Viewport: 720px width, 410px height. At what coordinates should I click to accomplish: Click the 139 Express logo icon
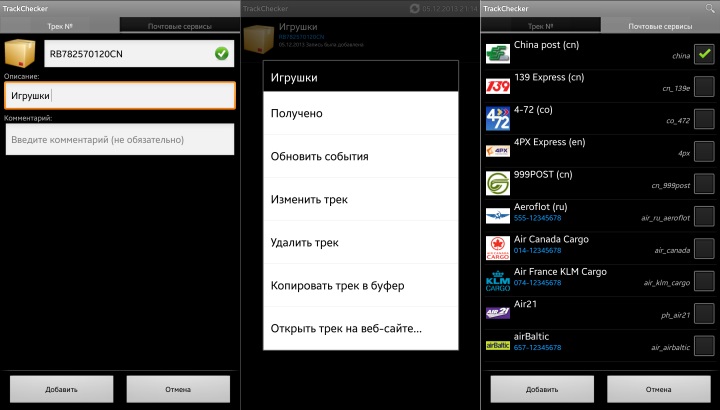point(498,86)
